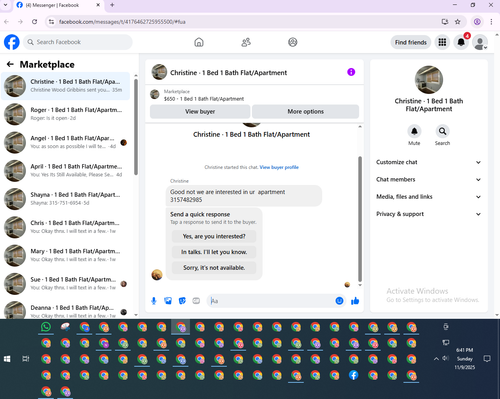The height and width of the screenshot is (399, 500).
Task: Click the listing thumbnail in right panel
Action: click(x=429, y=80)
